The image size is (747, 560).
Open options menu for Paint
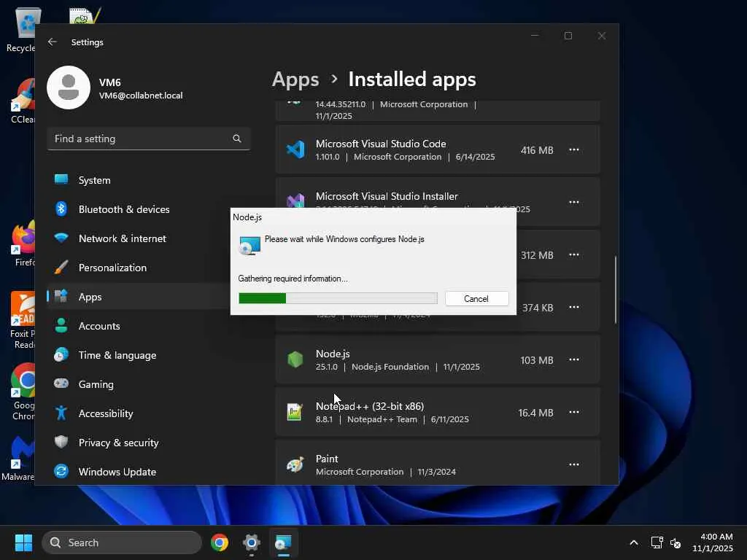[573, 464]
